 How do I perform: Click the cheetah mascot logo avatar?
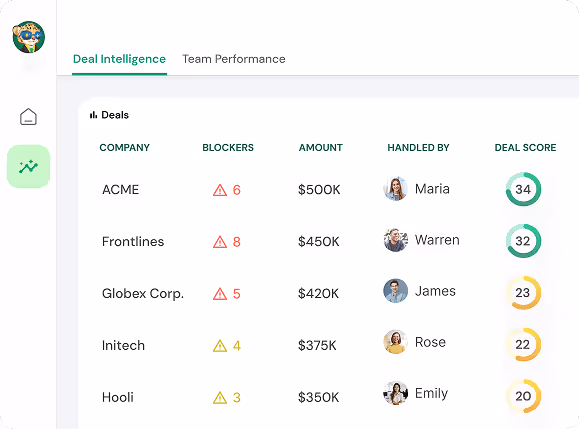(28, 37)
